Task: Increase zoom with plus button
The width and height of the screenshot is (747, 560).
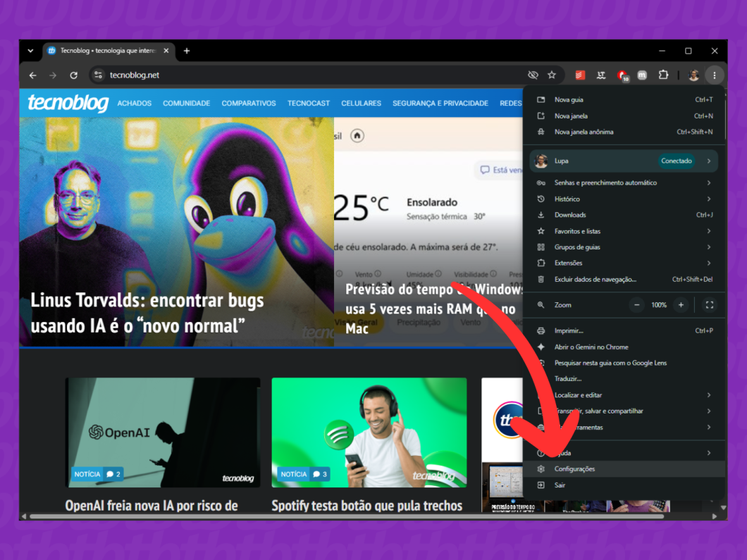Action: pyautogui.click(x=681, y=305)
